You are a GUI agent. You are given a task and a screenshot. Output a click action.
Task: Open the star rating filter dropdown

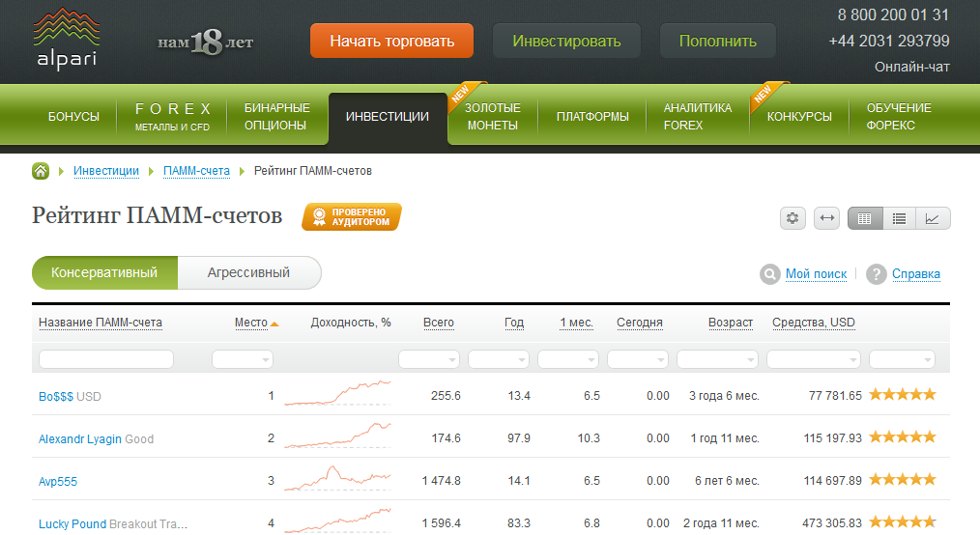902,359
